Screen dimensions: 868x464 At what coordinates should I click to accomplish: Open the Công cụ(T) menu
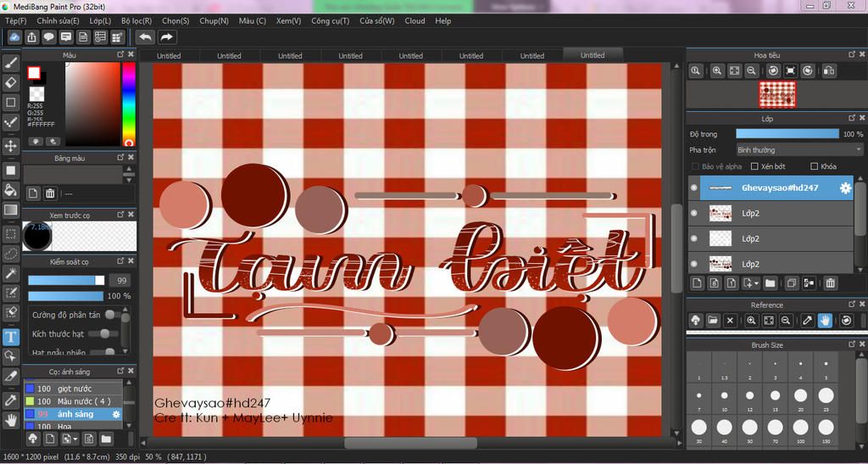tap(330, 20)
